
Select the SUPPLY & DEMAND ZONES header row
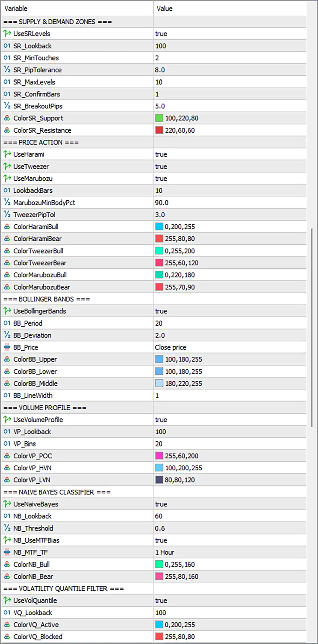click(154, 22)
